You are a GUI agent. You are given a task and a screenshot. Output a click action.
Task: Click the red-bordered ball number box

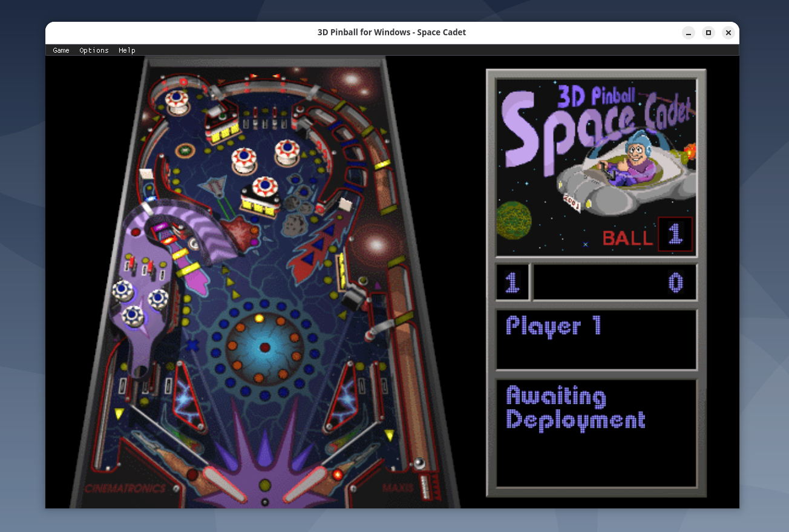[x=675, y=234]
